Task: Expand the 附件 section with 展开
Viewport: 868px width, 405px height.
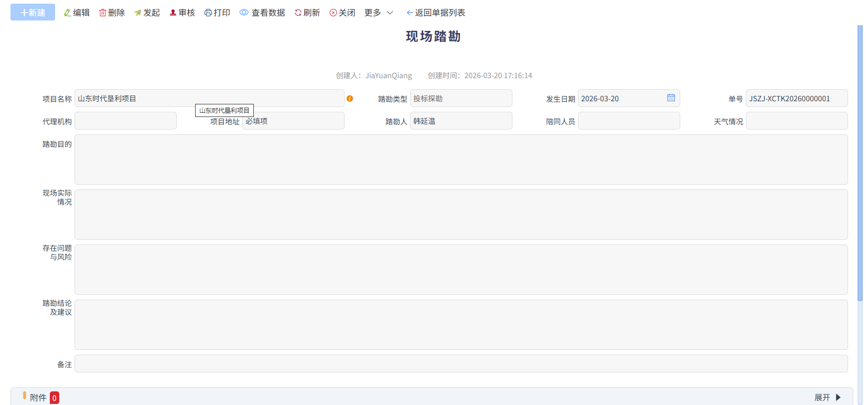Action: point(828,398)
